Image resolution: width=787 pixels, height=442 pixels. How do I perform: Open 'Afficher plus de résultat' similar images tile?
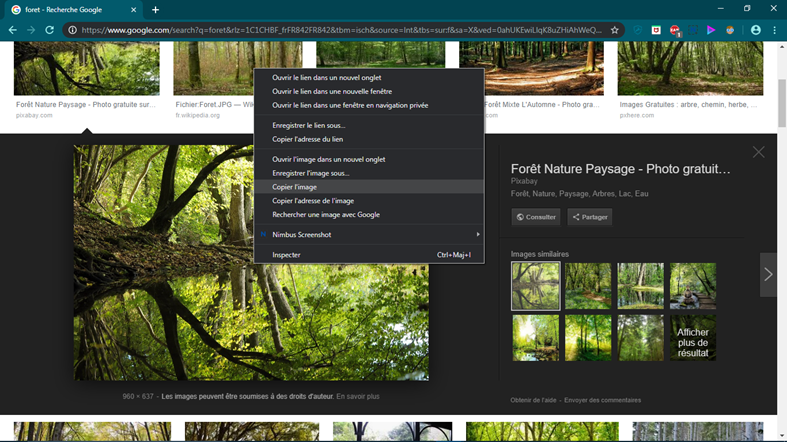(692, 338)
